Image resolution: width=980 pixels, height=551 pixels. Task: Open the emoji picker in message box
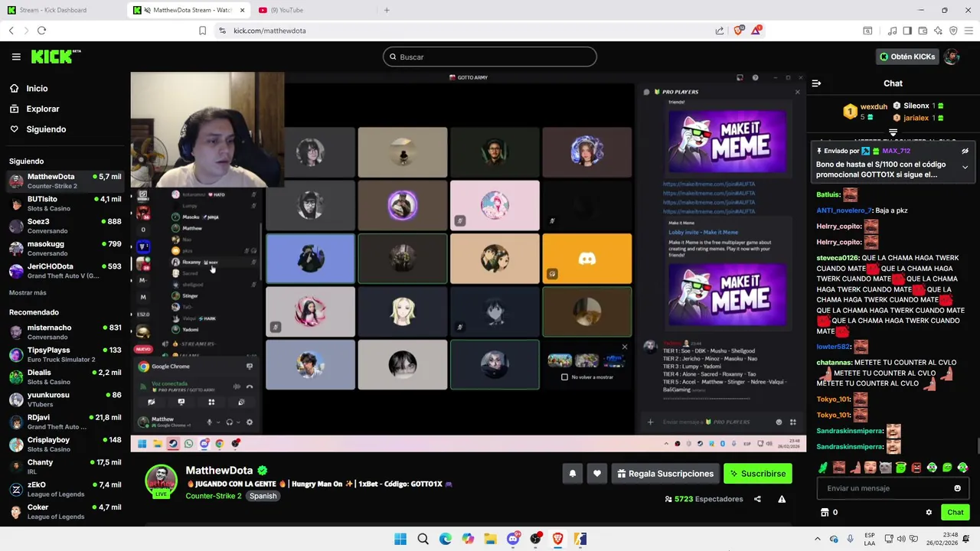tap(957, 488)
